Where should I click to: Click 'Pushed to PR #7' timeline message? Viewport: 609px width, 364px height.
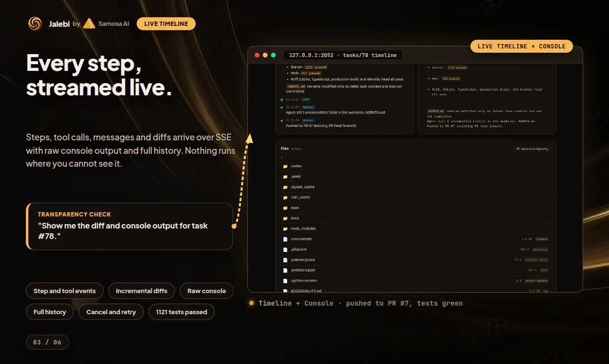click(321, 125)
